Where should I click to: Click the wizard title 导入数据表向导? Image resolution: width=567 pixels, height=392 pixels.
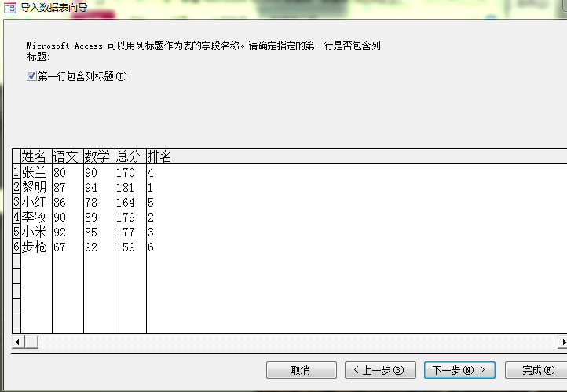54,7
